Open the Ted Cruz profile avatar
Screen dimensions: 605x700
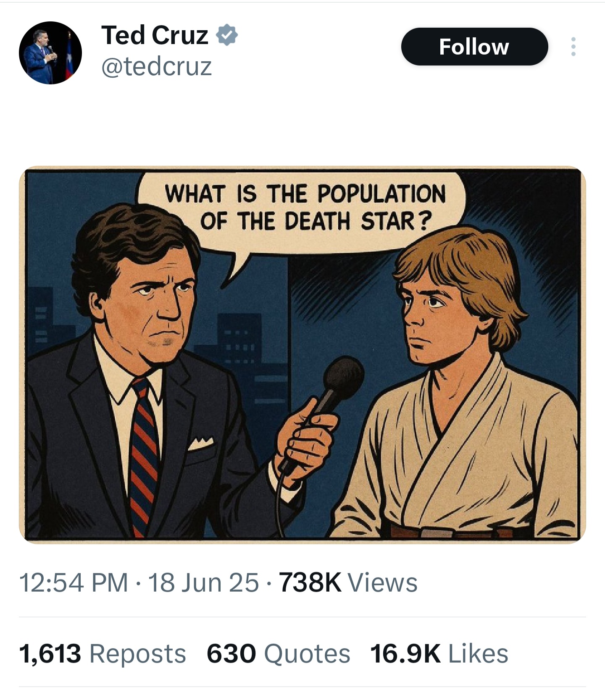coord(50,53)
